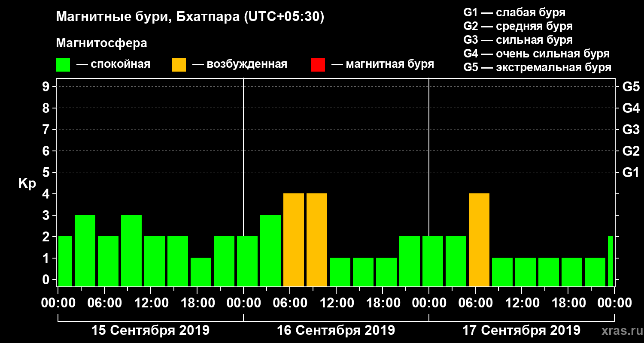
Task: Click the '06:00' time label under 15 September
Action: [x=104, y=303]
